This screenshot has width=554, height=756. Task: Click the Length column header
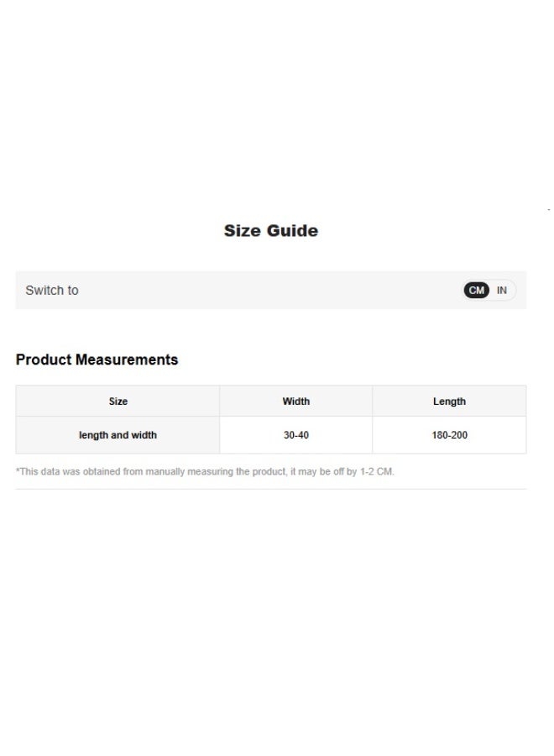click(449, 402)
